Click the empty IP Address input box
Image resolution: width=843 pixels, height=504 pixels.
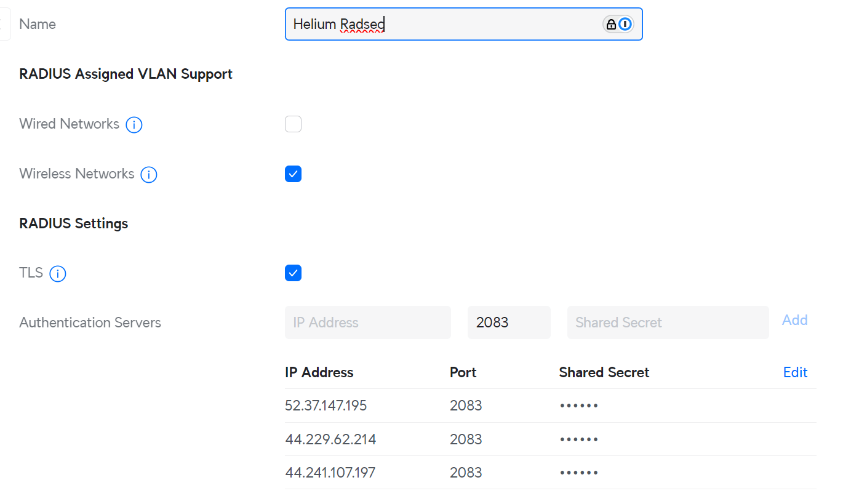367,322
